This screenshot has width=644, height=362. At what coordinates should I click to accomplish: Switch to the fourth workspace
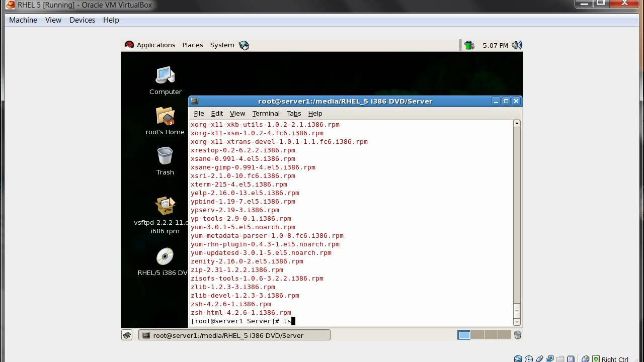point(504,335)
